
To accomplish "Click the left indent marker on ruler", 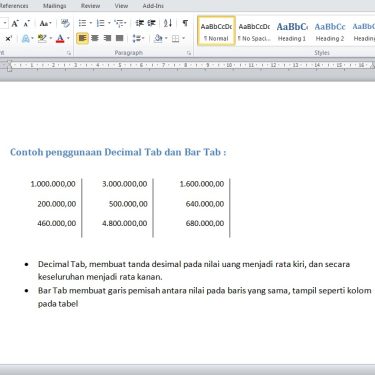I will coord(9,66).
